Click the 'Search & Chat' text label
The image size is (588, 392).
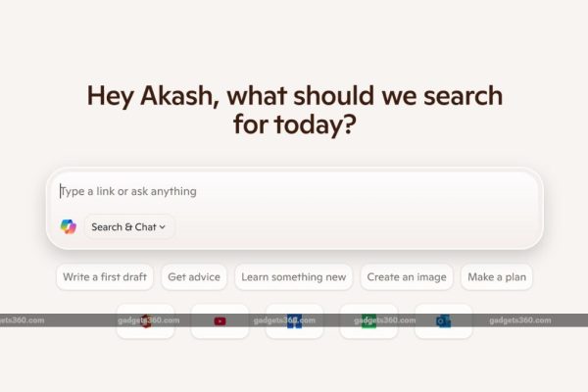[x=122, y=226]
